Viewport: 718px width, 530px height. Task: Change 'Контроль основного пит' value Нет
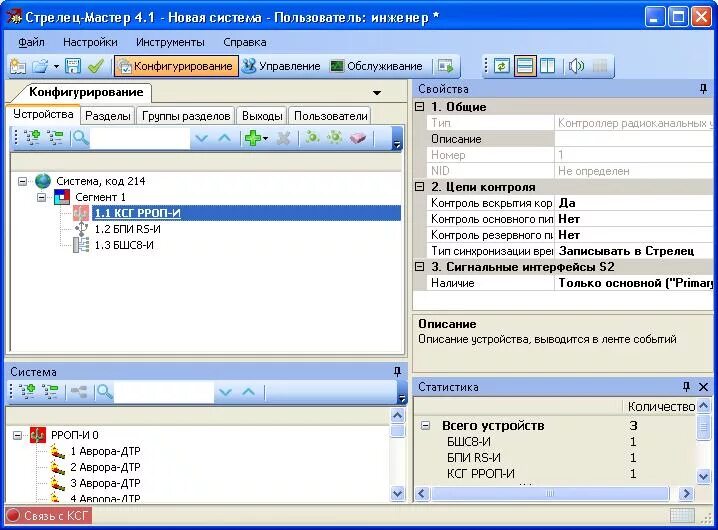point(634,219)
